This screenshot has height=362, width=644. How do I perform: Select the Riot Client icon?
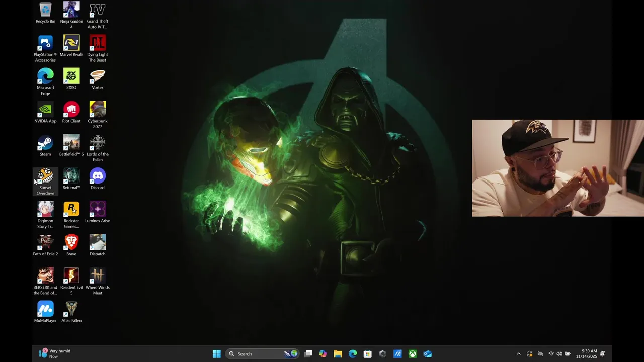pos(71,113)
